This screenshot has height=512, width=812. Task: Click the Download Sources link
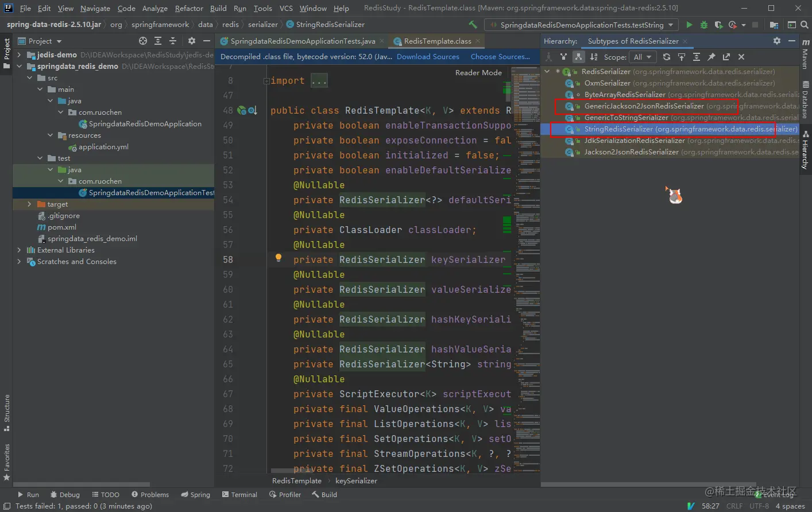pos(428,57)
